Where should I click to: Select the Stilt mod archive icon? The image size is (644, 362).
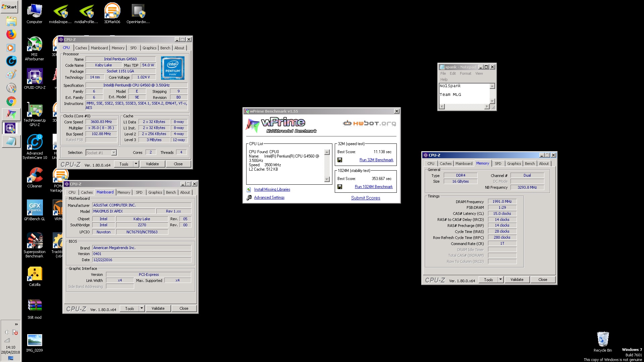(x=35, y=309)
